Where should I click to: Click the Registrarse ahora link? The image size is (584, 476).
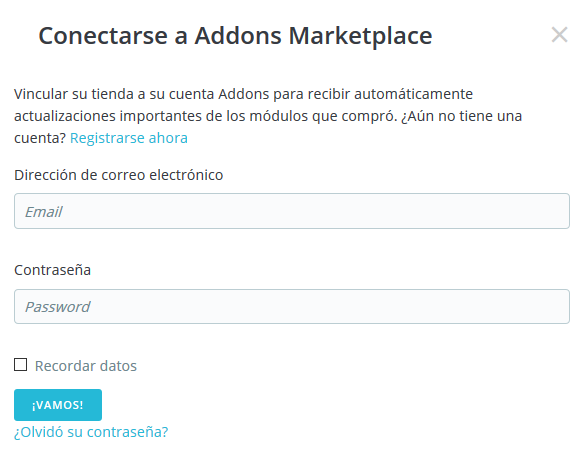[x=129, y=138]
